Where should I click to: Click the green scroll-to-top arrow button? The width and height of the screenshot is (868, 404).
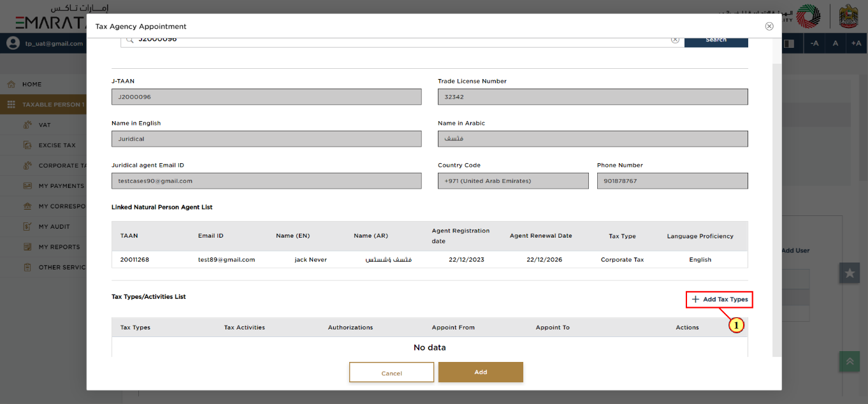tap(850, 361)
